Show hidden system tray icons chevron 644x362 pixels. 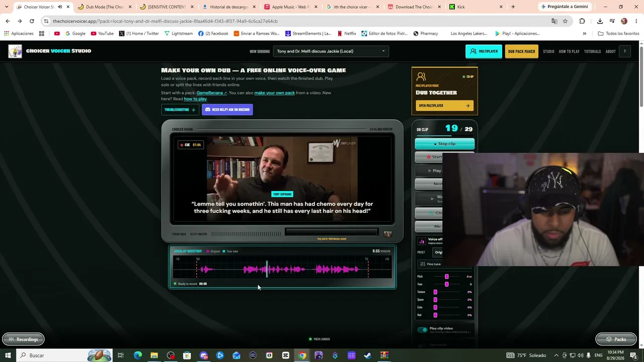tap(556, 355)
